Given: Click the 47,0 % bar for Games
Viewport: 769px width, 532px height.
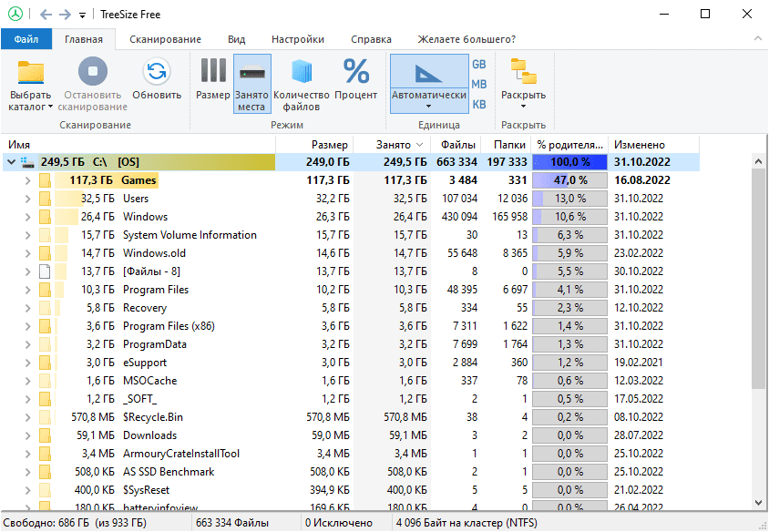Looking at the screenshot, I should [570, 180].
